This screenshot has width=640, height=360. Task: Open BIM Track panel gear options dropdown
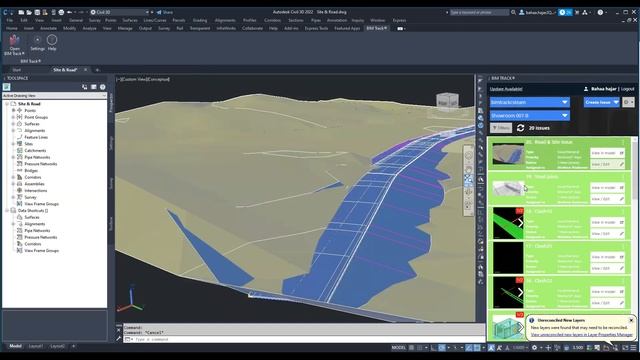coord(629,102)
